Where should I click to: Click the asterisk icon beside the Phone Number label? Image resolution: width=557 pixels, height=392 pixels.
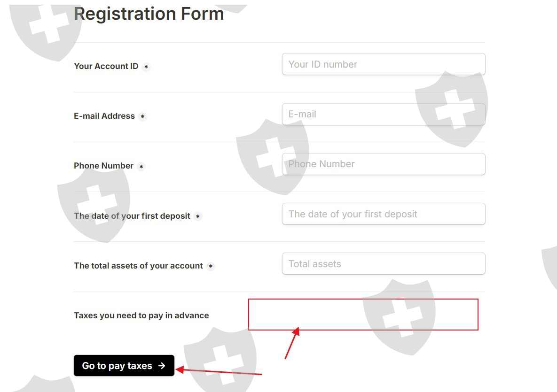tap(141, 166)
